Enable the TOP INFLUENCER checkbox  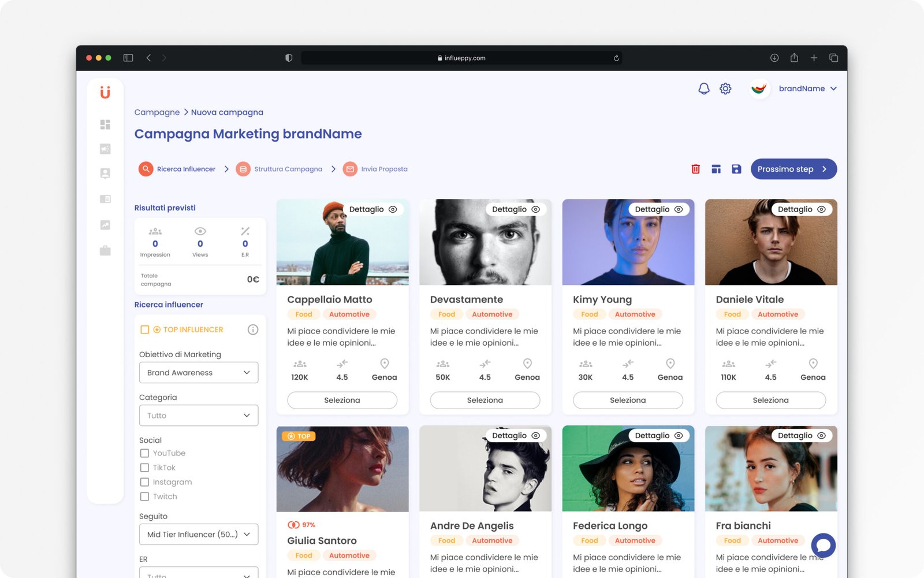coord(145,329)
